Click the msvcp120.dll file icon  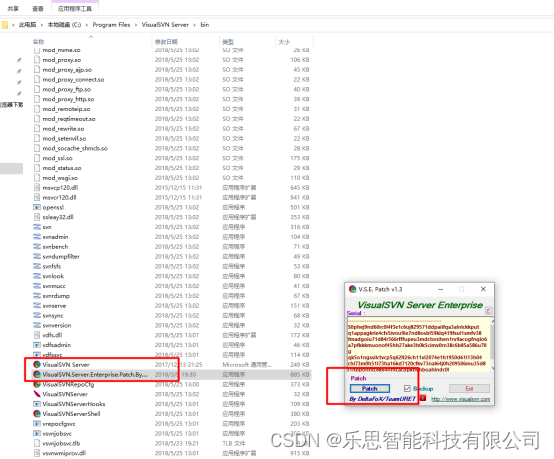[x=37, y=188]
